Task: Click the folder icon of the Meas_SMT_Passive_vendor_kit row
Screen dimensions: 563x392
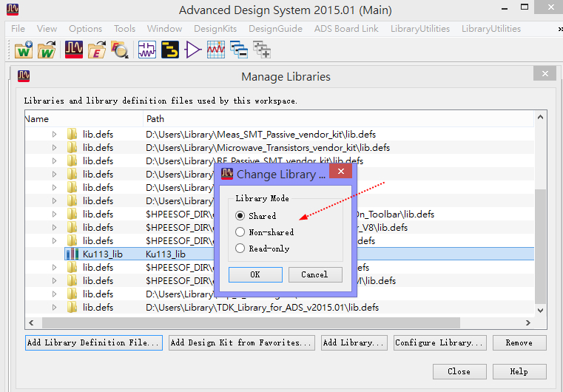Action: (x=72, y=135)
